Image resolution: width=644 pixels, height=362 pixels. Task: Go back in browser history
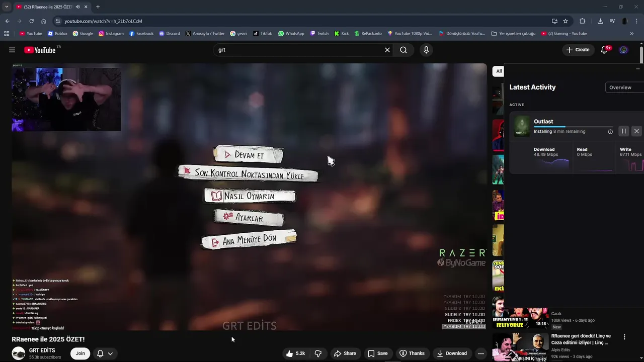click(x=7, y=21)
